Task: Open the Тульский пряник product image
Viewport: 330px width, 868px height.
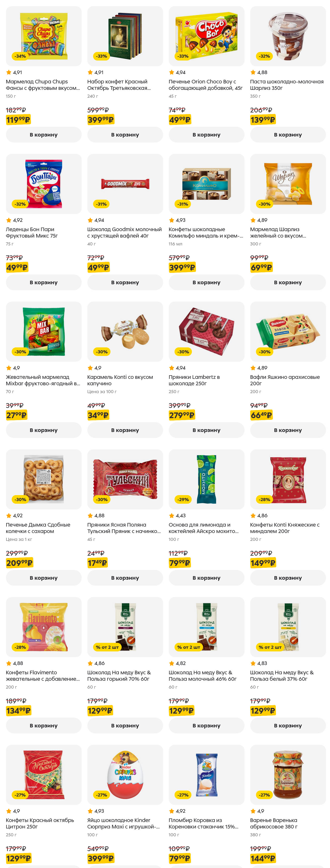Action: click(x=125, y=479)
